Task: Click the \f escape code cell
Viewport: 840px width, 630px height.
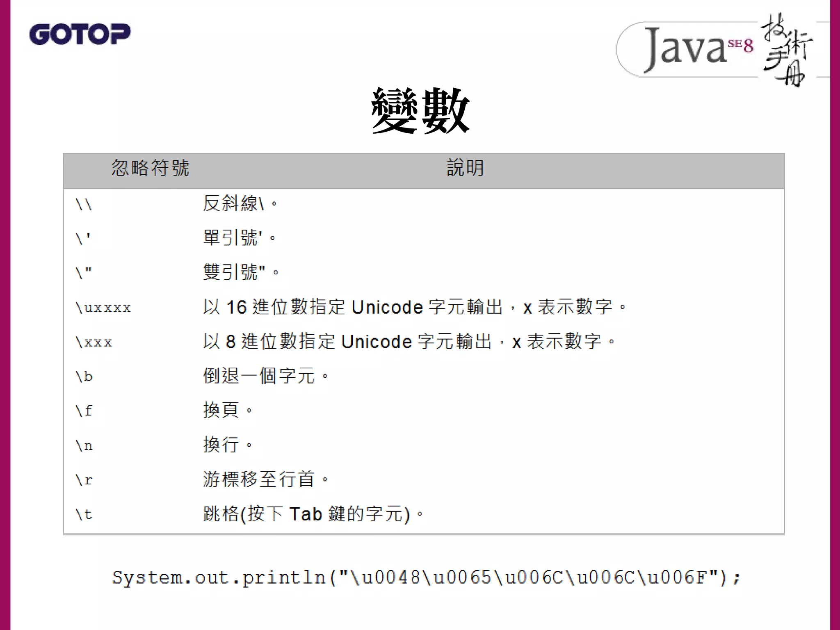Action: [84, 411]
